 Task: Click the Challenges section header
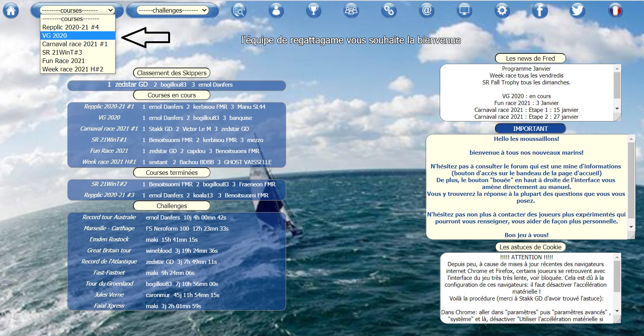click(x=172, y=206)
